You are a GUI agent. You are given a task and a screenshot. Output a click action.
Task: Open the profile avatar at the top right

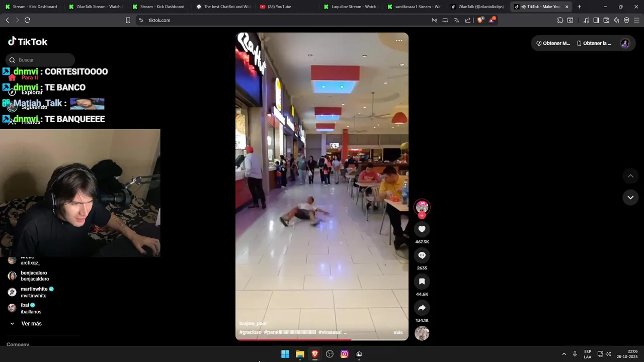click(x=625, y=43)
